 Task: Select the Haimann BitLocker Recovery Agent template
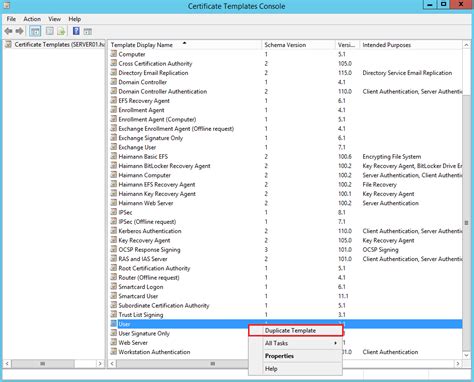(x=164, y=166)
